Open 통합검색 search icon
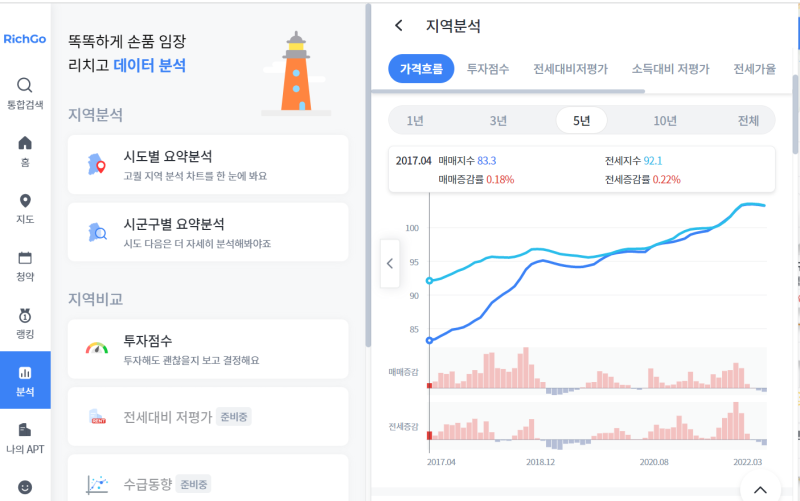800x501 pixels. (24, 85)
